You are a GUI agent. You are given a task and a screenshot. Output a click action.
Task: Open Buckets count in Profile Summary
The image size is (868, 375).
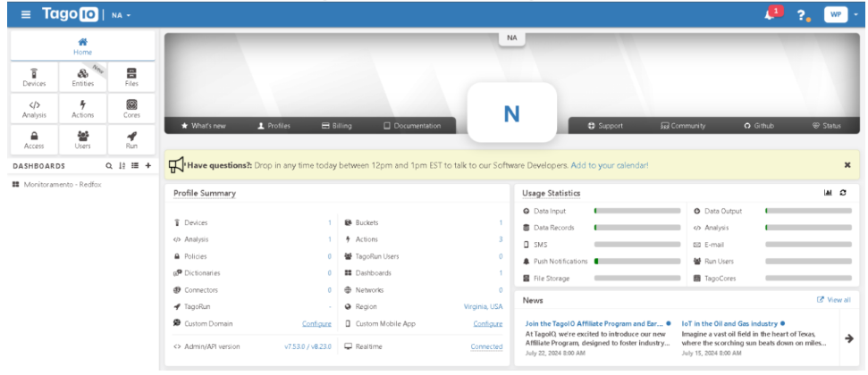click(x=501, y=222)
